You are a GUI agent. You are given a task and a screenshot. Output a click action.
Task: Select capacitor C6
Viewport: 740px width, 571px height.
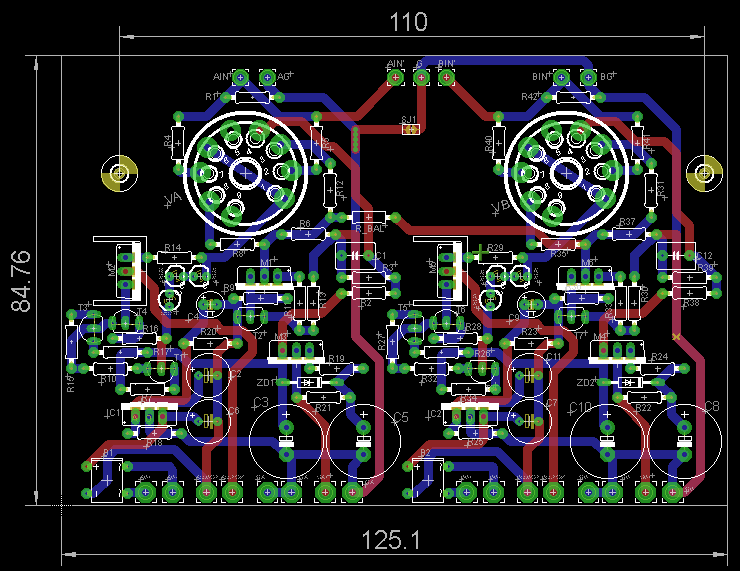pyautogui.click(x=208, y=421)
